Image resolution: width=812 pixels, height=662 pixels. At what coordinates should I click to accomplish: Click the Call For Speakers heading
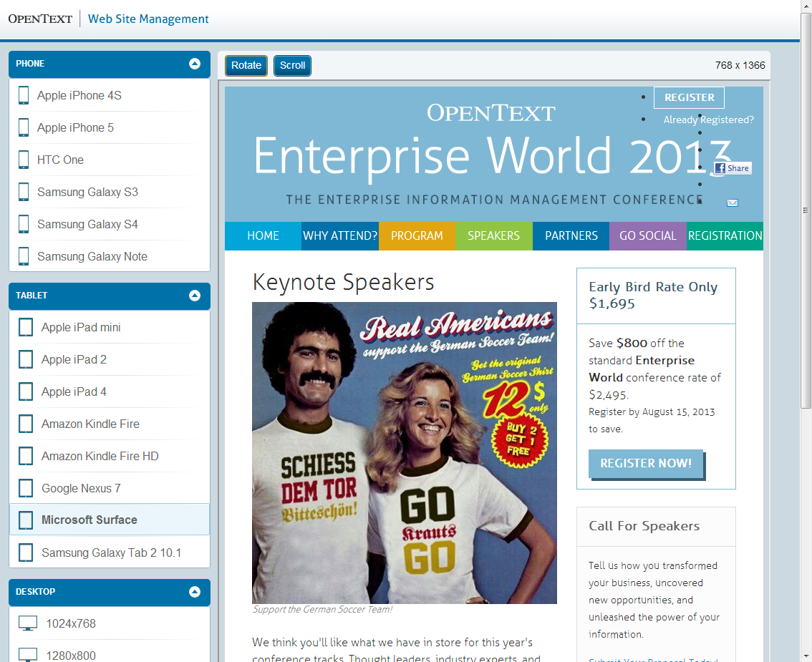coord(644,526)
